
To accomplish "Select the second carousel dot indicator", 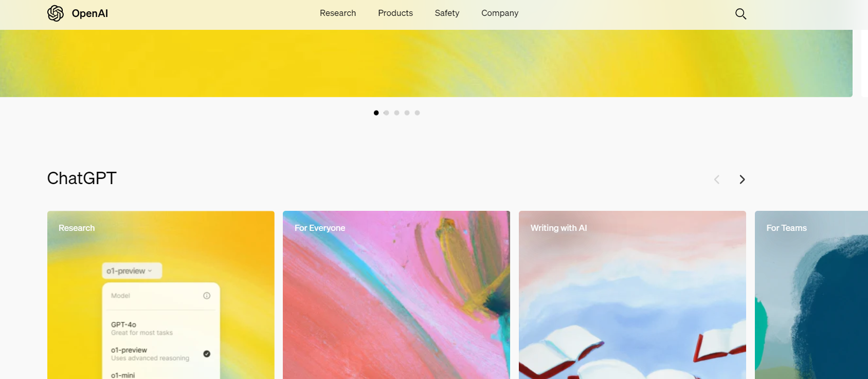I will [x=387, y=113].
